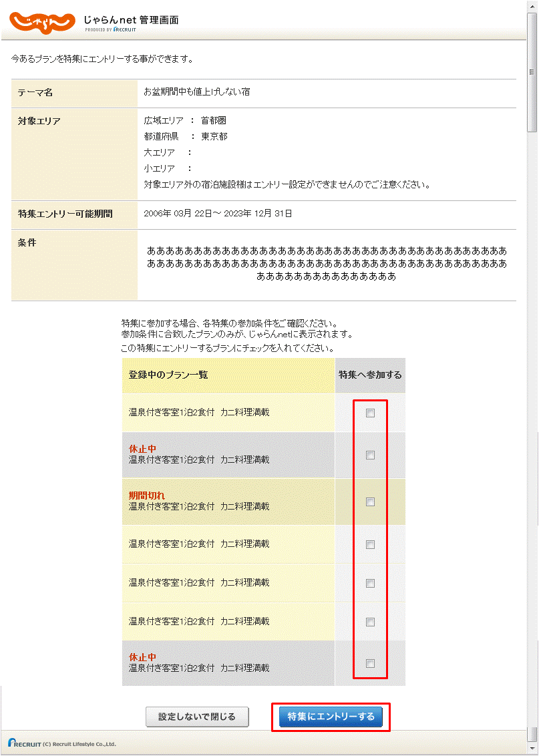Screen dimensions: 539x756
Task: Click the RECRUIT logo in the footer
Action: [23, 744]
